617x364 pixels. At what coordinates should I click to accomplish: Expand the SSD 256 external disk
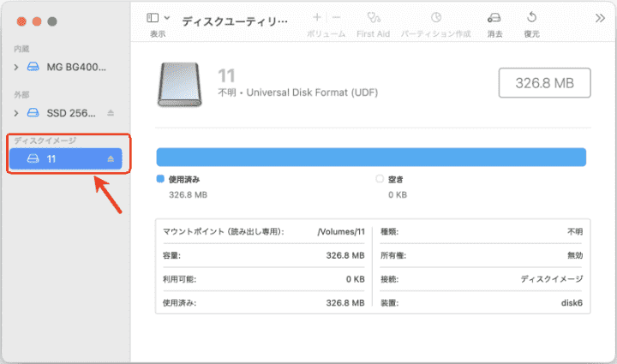coord(16,113)
